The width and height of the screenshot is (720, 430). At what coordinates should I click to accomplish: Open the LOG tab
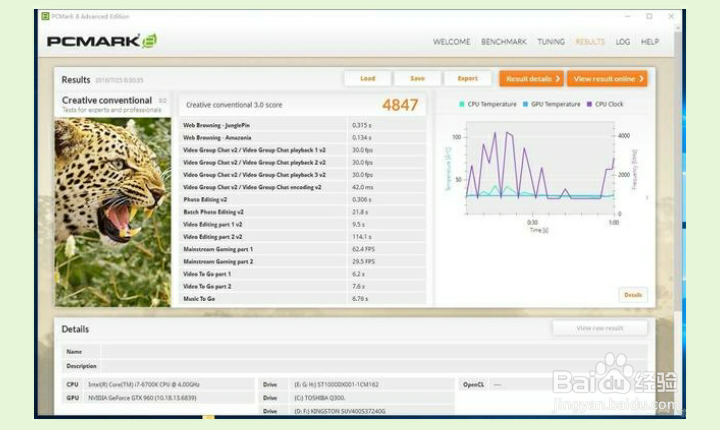(x=623, y=42)
